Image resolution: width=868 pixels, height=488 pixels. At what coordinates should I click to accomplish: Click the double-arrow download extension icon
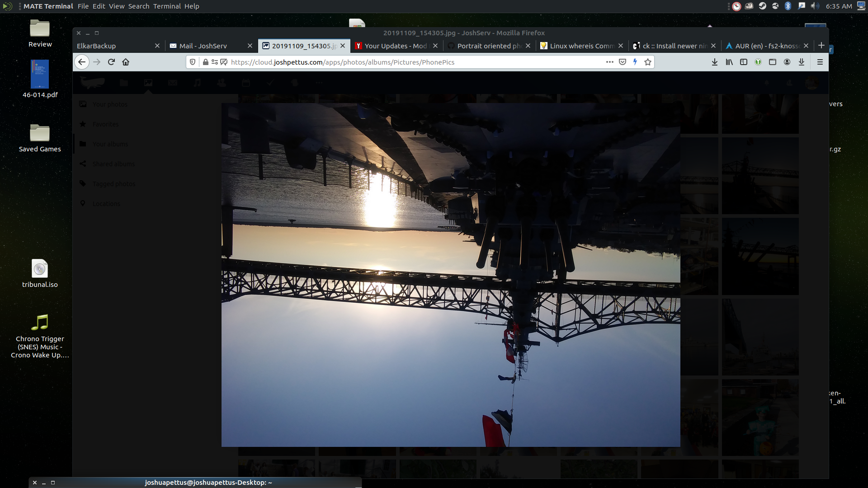click(802, 62)
